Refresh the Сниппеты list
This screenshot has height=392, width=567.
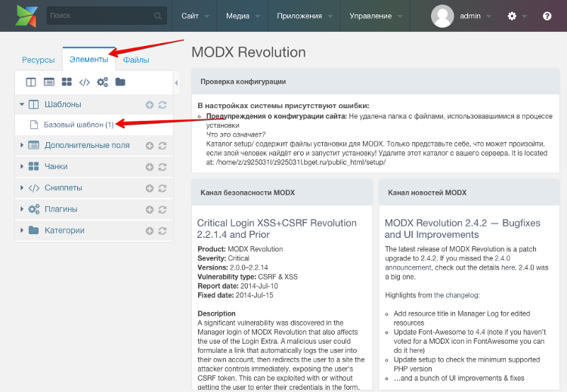click(162, 188)
